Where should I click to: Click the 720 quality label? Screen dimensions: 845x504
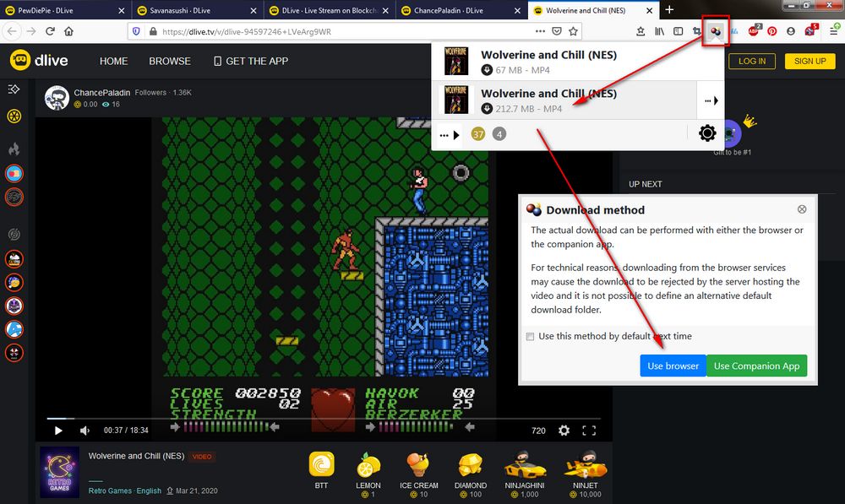[538, 431]
